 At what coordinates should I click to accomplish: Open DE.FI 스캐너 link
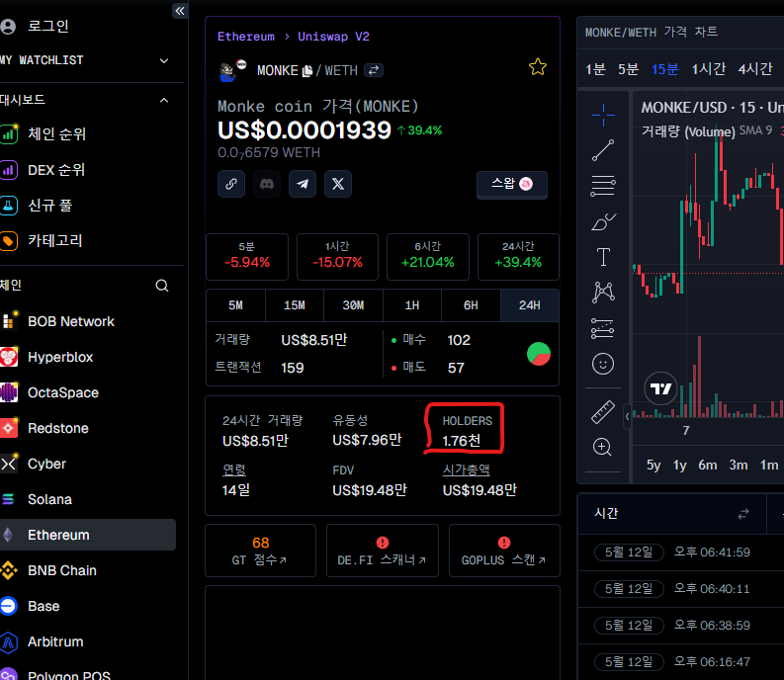(x=383, y=551)
